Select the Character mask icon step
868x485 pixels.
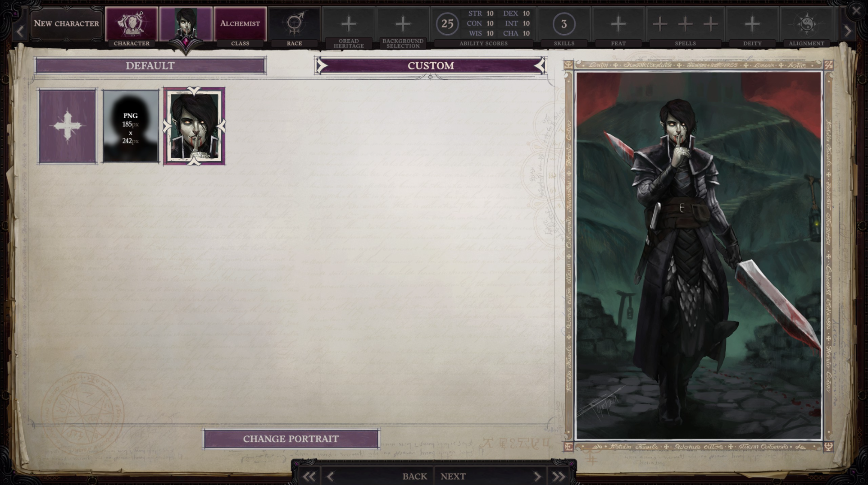point(132,23)
